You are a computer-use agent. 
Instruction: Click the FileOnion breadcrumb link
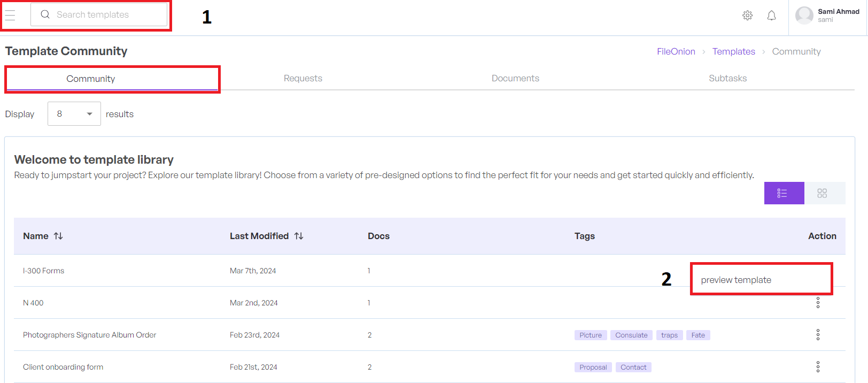[x=676, y=51]
